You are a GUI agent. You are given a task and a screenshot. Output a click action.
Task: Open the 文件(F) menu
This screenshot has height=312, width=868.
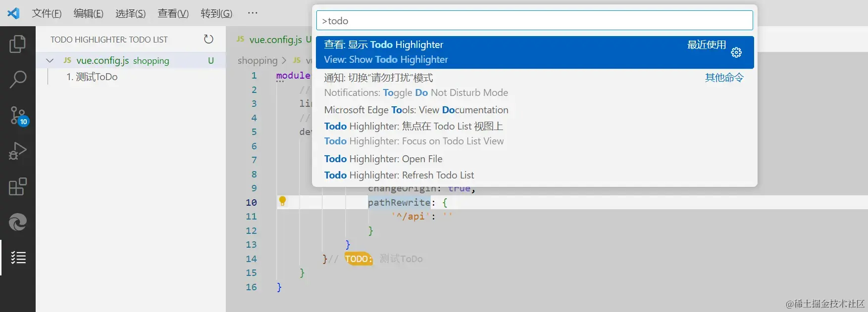click(47, 13)
